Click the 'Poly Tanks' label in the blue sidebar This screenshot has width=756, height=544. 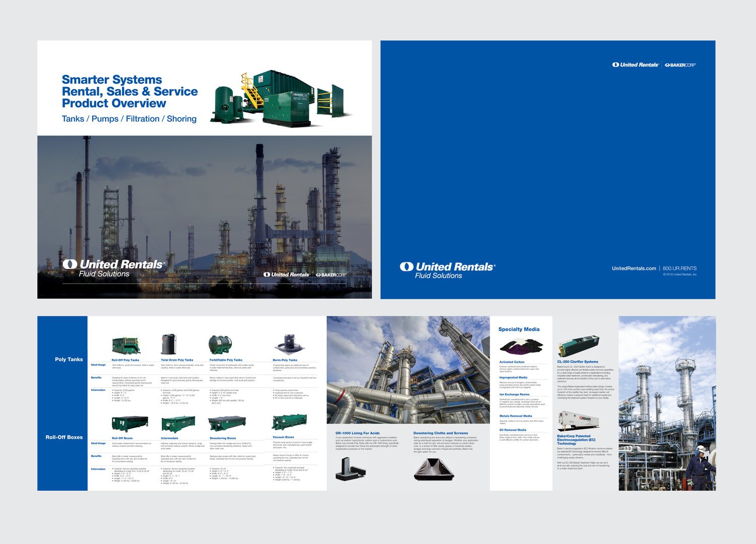coord(69,359)
